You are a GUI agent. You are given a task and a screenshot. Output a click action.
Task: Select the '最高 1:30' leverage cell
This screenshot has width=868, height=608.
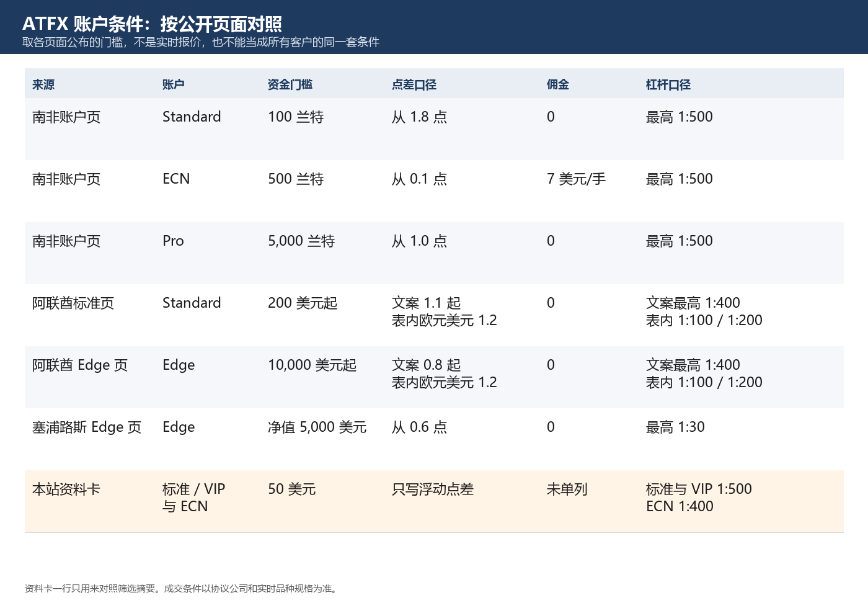675,427
